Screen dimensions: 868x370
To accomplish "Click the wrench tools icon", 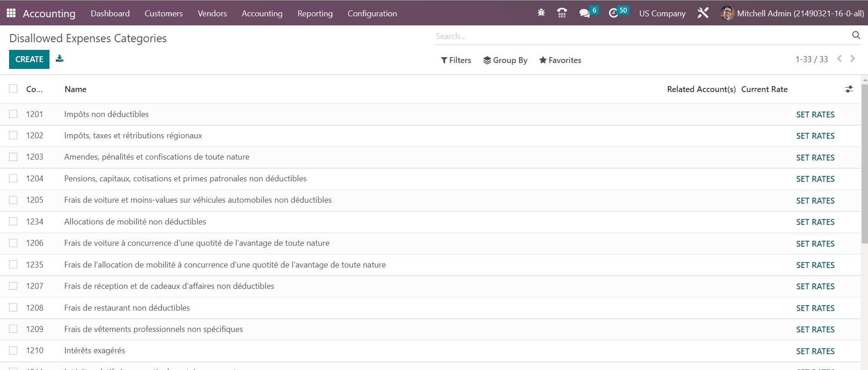I will coord(703,13).
